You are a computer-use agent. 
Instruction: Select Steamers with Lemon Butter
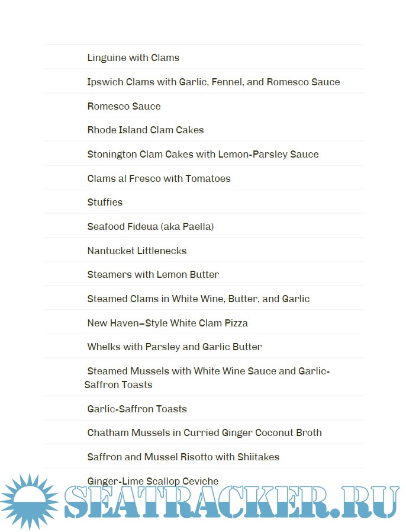coord(153,274)
